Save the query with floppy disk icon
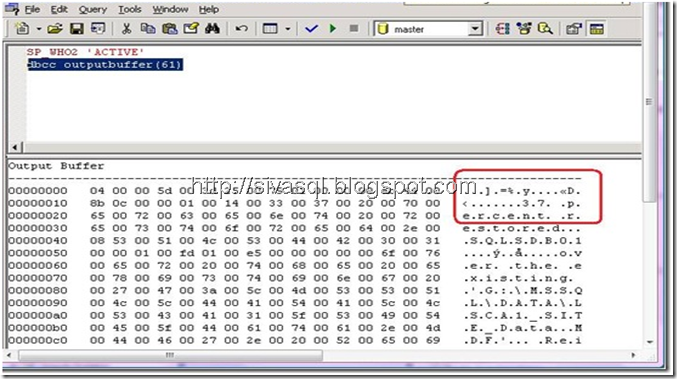The width and height of the screenshot is (677, 379). [76, 29]
